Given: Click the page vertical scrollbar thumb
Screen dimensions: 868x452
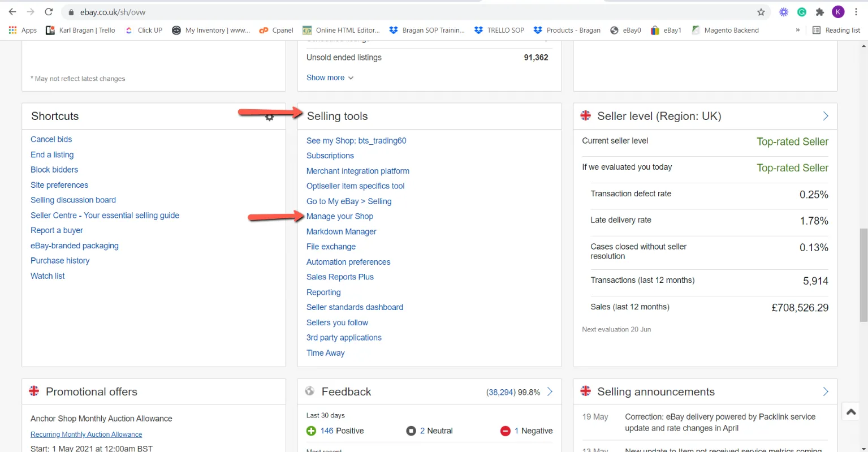Looking at the screenshot, I should point(863,275).
